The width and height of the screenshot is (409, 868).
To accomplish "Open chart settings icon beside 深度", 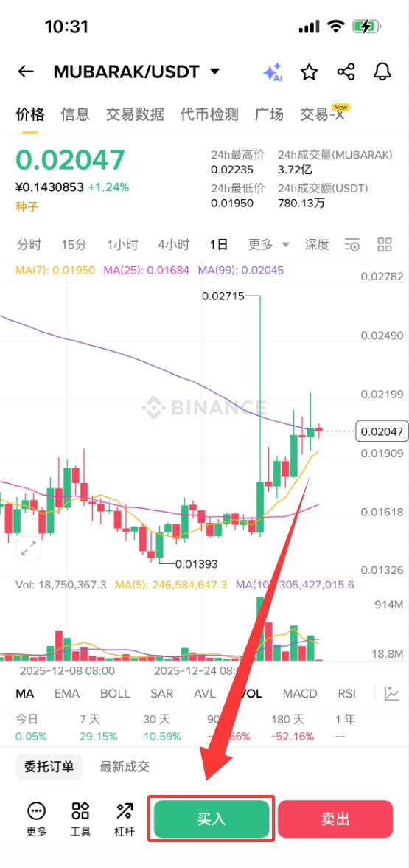I will click(352, 245).
